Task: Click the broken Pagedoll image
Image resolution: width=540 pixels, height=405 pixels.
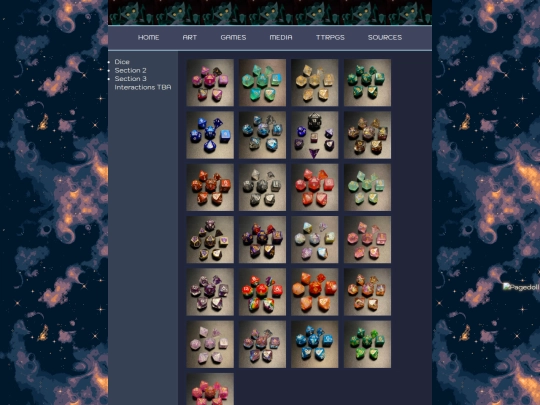Action: tap(521, 287)
